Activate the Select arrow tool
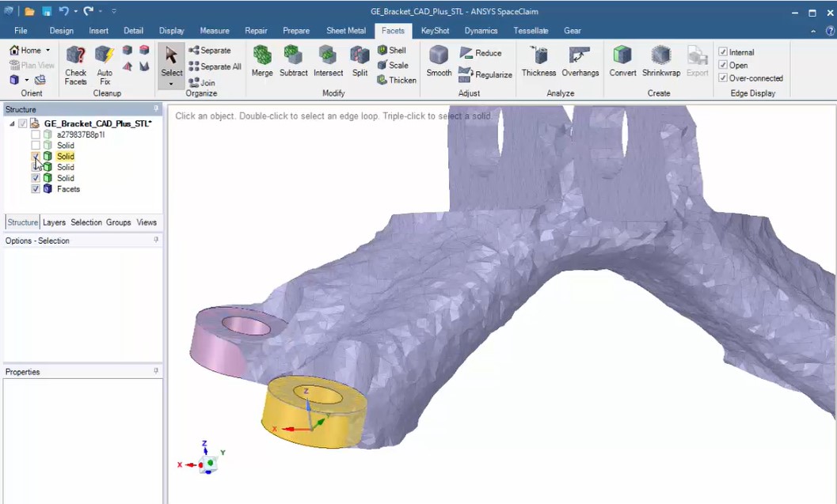Image resolution: width=837 pixels, height=504 pixels. click(x=171, y=62)
